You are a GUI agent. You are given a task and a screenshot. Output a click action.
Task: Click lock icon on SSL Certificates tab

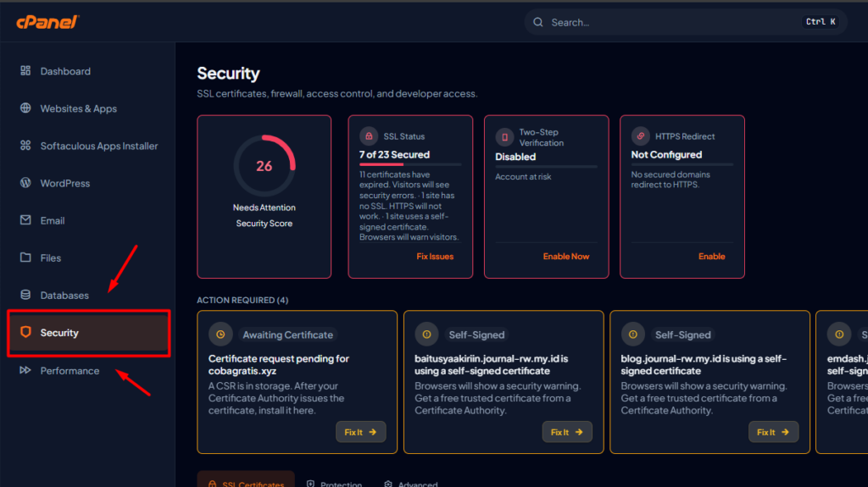point(212,484)
